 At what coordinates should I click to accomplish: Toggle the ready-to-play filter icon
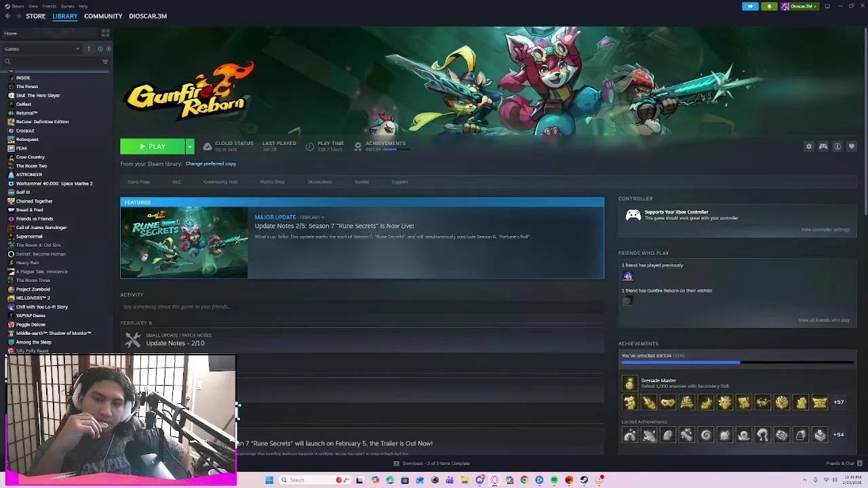click(108, 49)
